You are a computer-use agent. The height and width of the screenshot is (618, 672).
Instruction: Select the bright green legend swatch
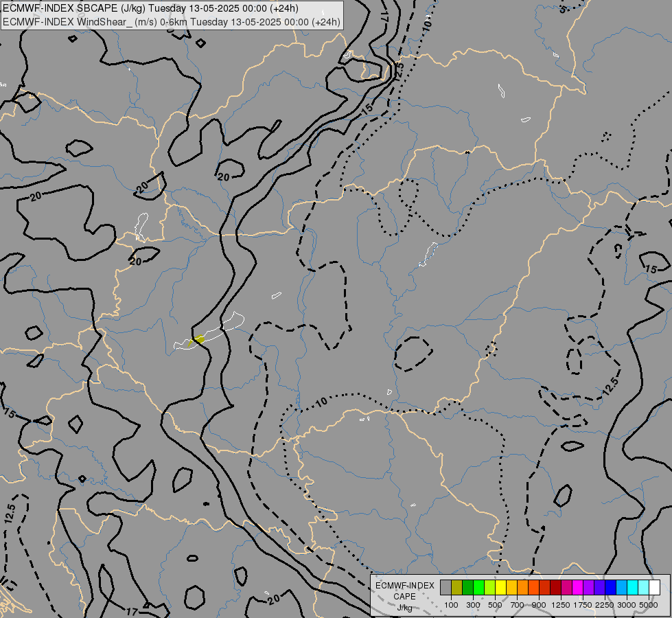[478, 588]
